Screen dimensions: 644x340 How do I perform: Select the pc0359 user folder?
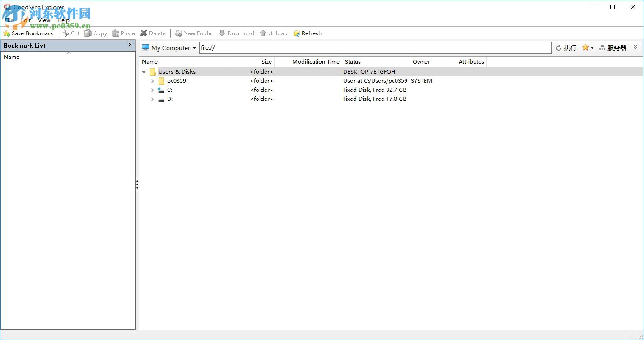(177, 81)
